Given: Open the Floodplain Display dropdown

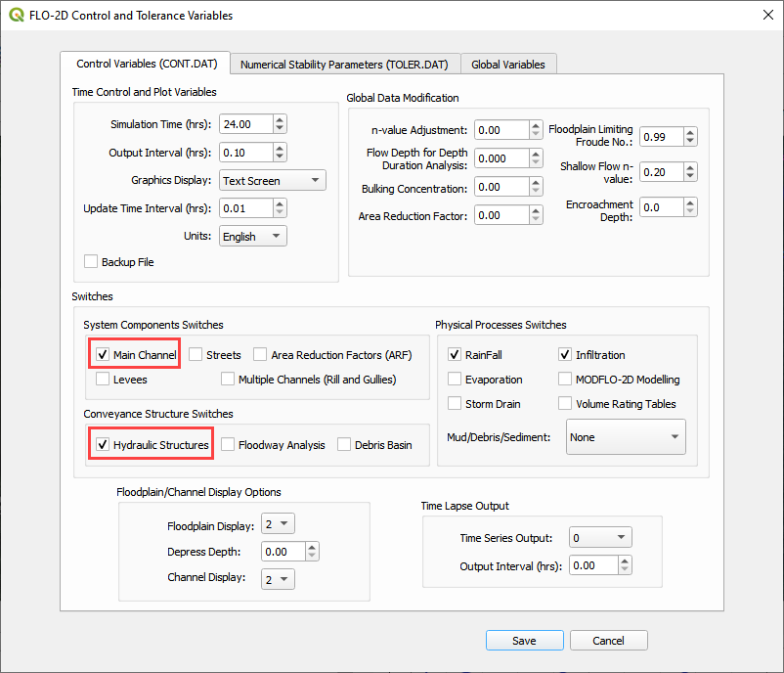Looking at the screenshot, I should 279,525.
